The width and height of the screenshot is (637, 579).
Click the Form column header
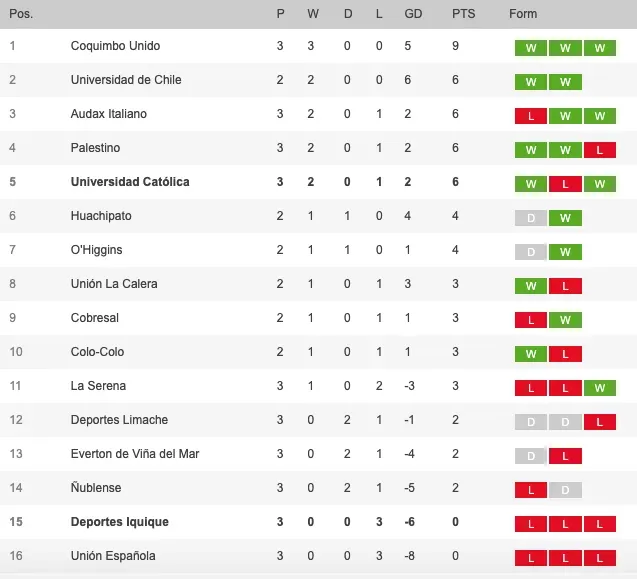coord(523,14)
